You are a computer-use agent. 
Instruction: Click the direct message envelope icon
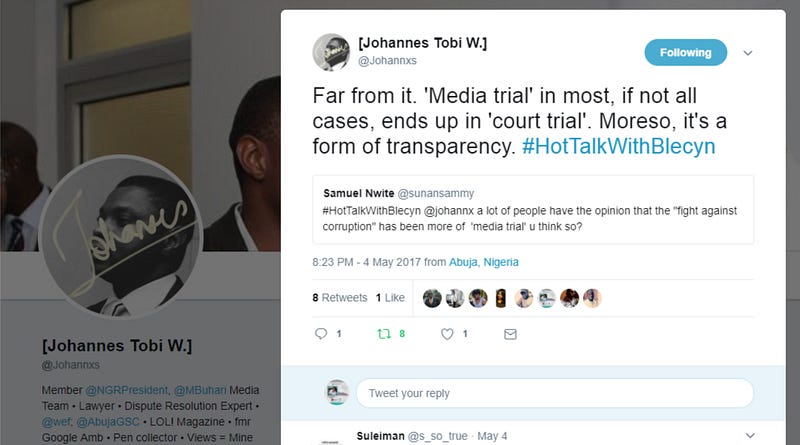(510, 334)
